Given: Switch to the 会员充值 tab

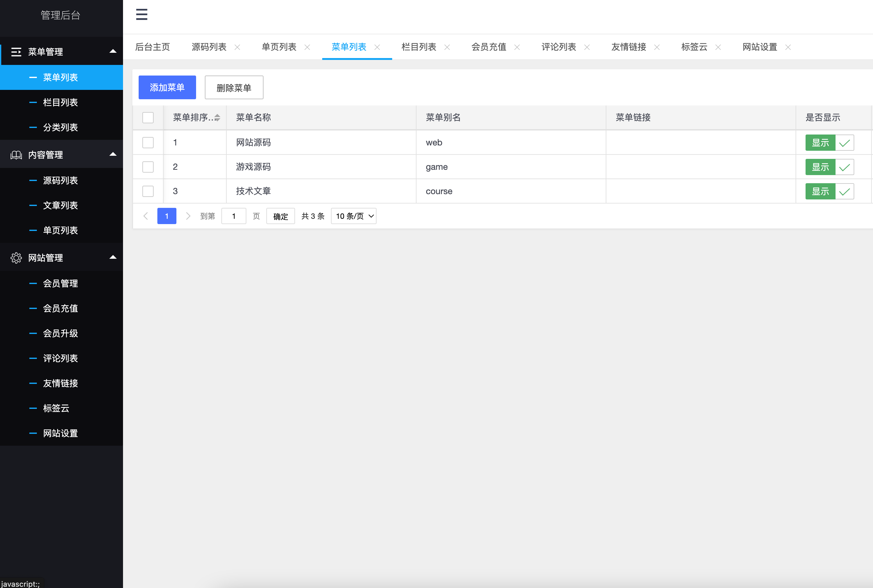Looking at the screenshot, I should point(488,47).
